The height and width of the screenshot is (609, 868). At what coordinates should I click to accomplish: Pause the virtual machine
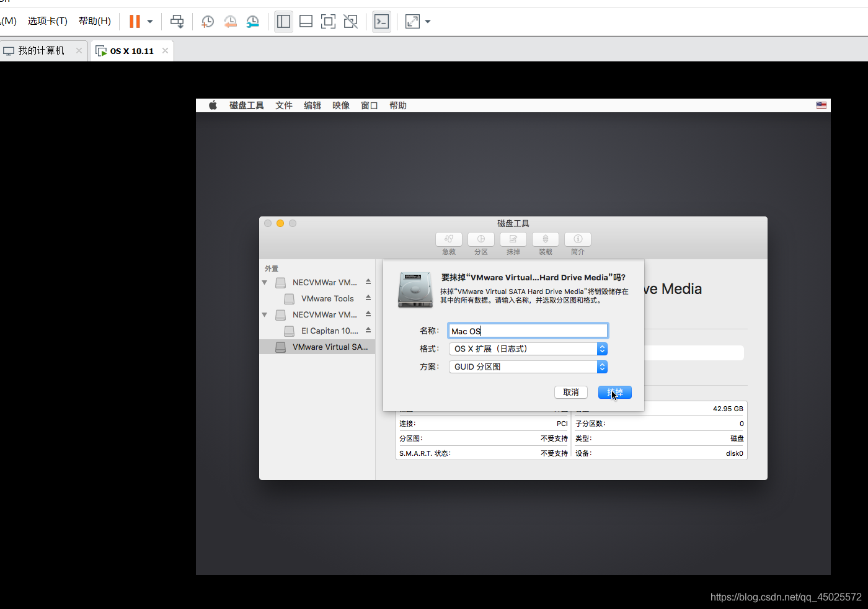(x=135, y=22)
